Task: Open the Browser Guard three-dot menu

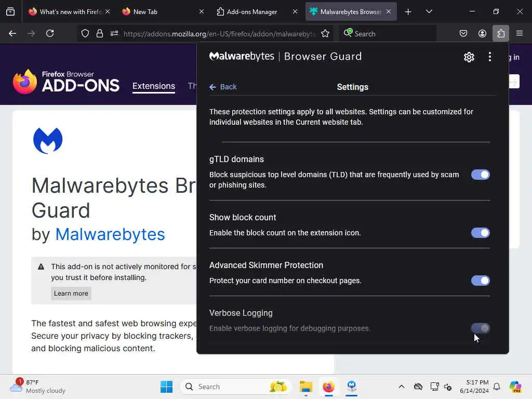Action: (x=489, y=57)
